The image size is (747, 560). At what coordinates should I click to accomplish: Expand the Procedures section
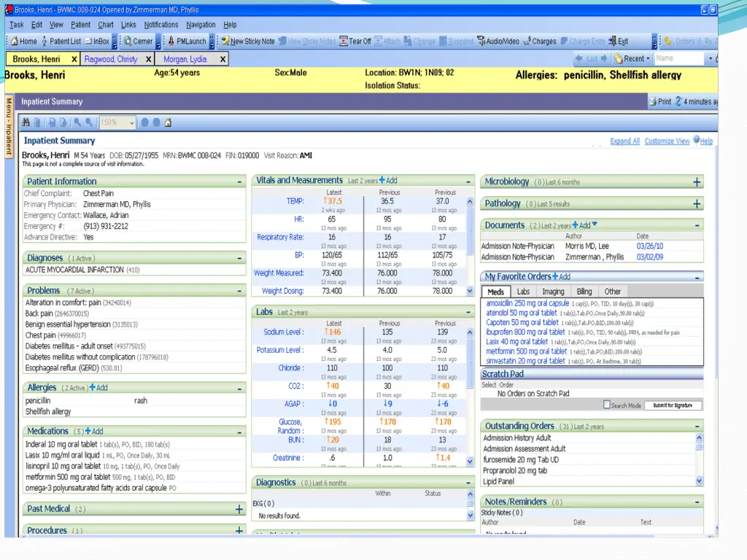click(x=239, y=530)
